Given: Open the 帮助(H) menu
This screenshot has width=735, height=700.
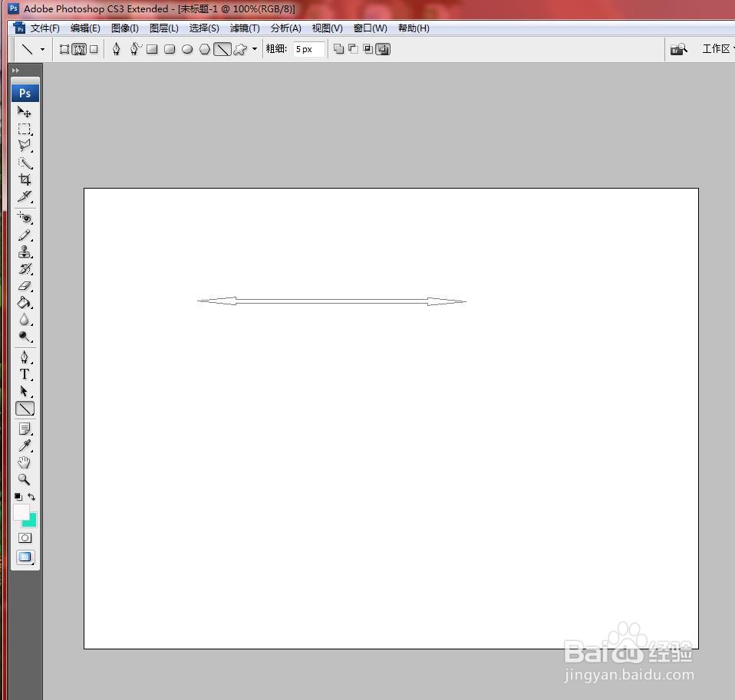Looking at the screenshot, I should tap(414, 28).
